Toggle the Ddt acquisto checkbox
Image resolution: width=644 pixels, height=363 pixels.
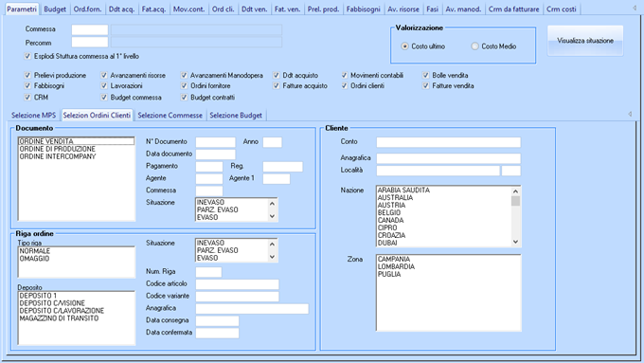point(277,75)
